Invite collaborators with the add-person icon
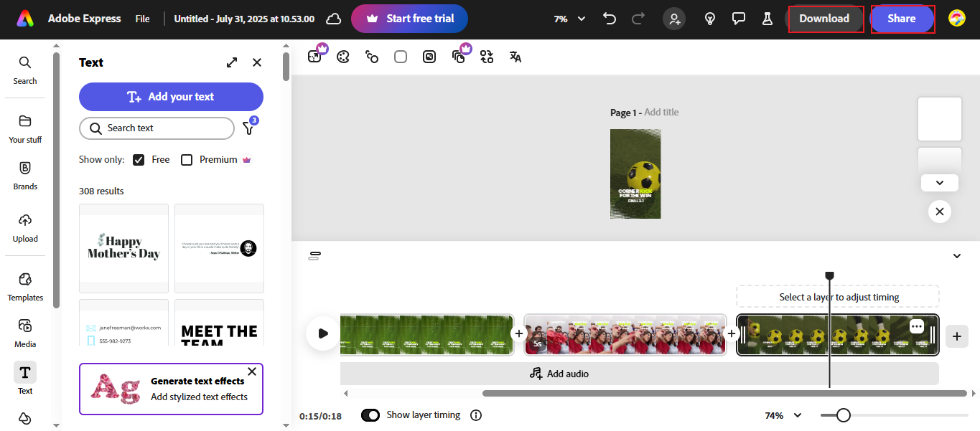Viewport: 980px width, 431px height. pos(674,19)
